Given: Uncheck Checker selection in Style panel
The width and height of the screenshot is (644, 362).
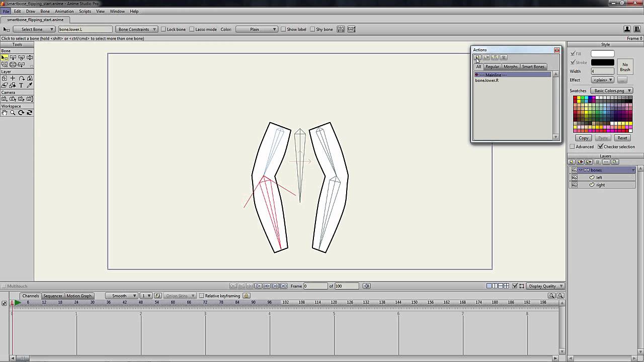Looking at the screenshot, I should point(600,147).
